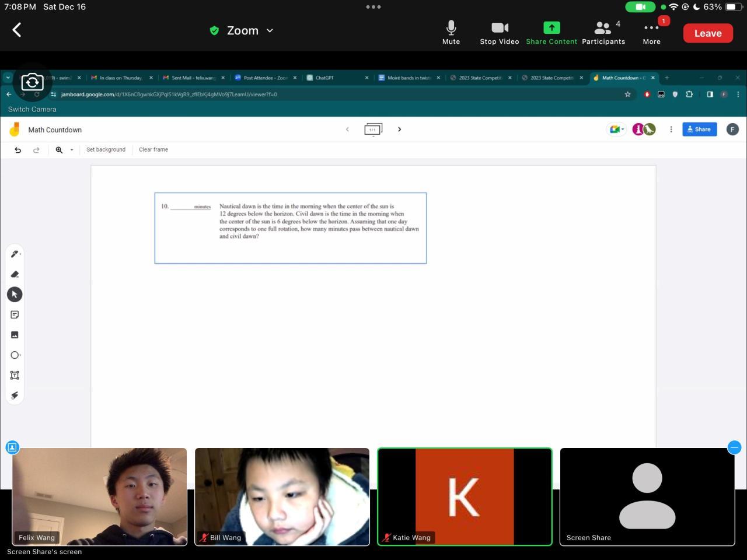This screenshot has height=560, width=747.
Task: Click the Chrome back arrow
Action: pos(9,94)
